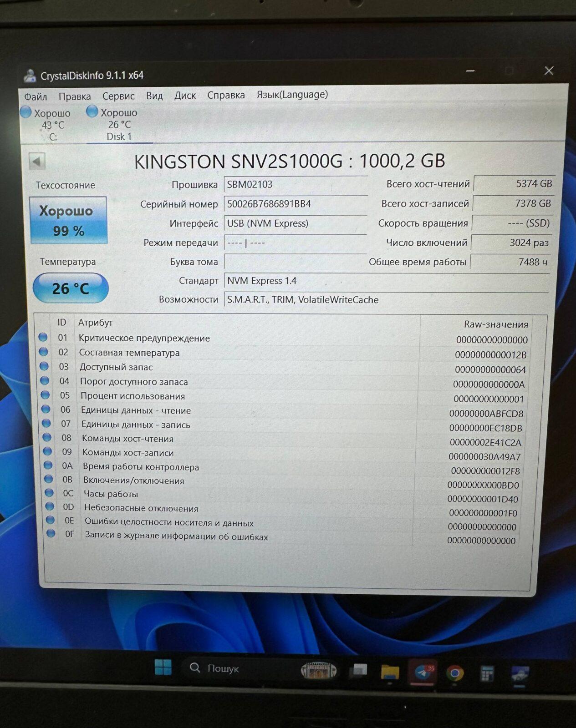Image resolution: width=576 pixels, height=728 pixels.
Task: Open the Диск menu
Action: pyautogui.click(x=185, y=96)
